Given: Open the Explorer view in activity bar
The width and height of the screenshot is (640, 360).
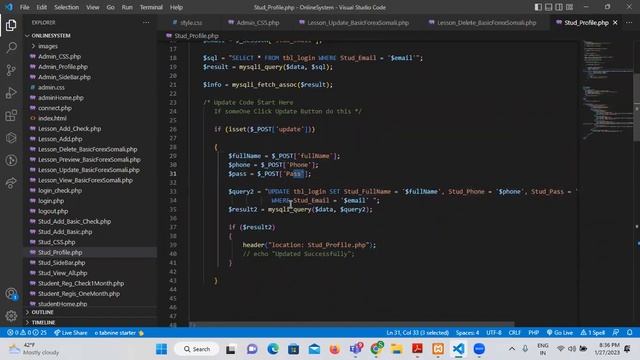Looking at the screenshot, I should (x=11, y=25).
